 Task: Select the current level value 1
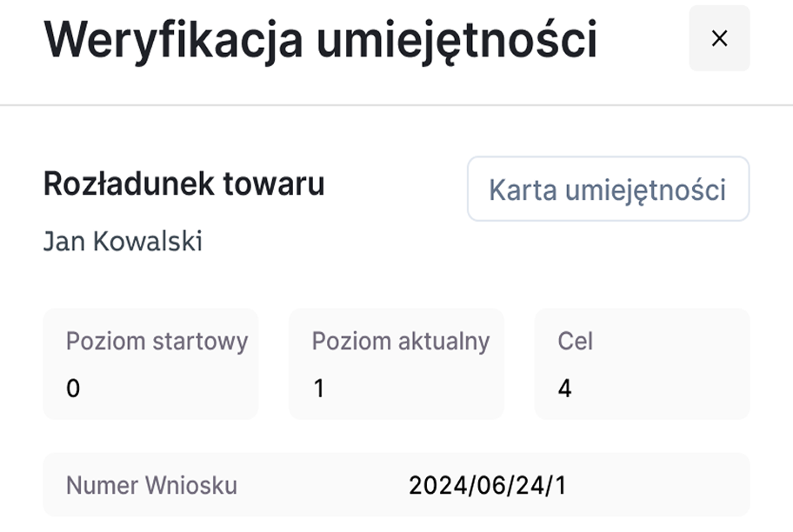pyautogui.click(x=319, y=389)
